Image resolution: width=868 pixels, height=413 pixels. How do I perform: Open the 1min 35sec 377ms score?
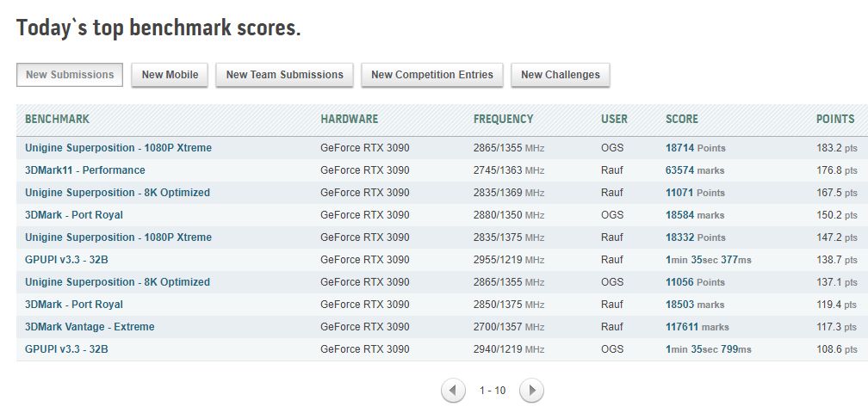coord(709,260)
